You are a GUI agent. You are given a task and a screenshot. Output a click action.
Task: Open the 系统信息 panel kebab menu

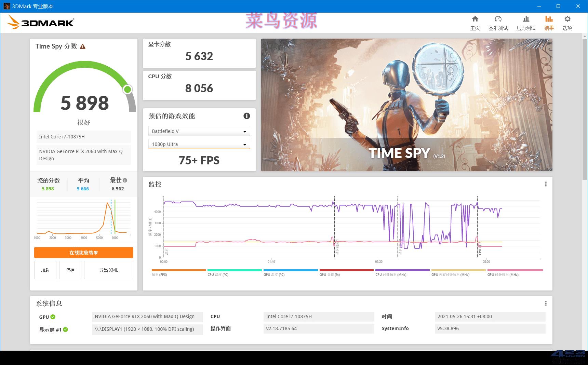546,303
